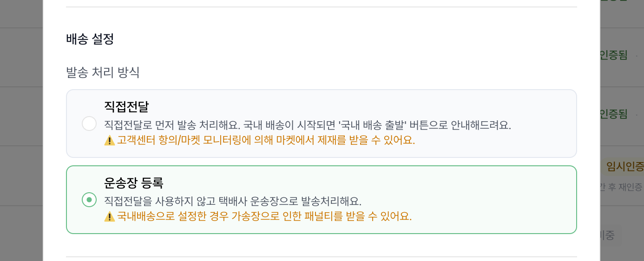The width and height of the screenshot is (644, 261).
Task: Click the lower 인증됨 status badge
Action: 614,113
